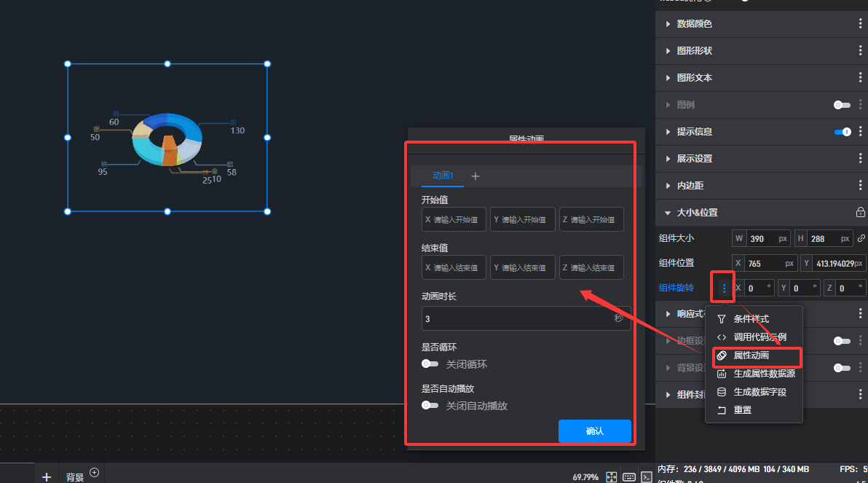Open 图例 three-dot menu

pos(860,104)
